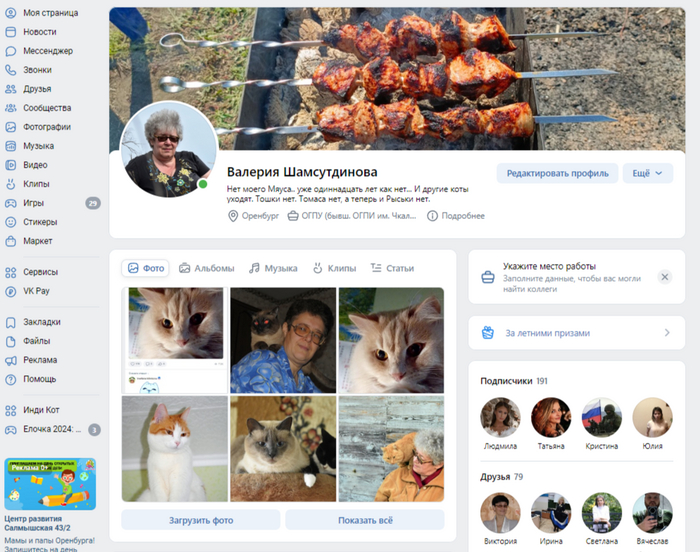
Task: Open the Сервисы grid icon
Action: coord(11,272)
